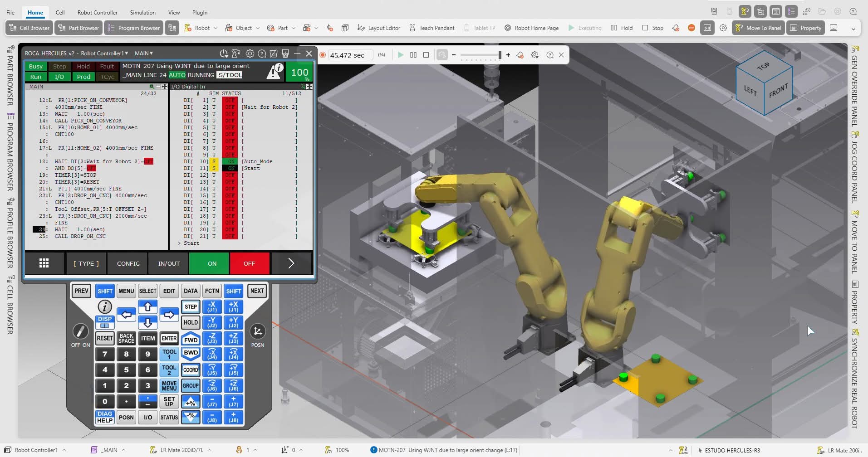This screenshot has width=868, height=457.
Task: Switch to the Simulation ribbon tab
Action: pos(142,12)
